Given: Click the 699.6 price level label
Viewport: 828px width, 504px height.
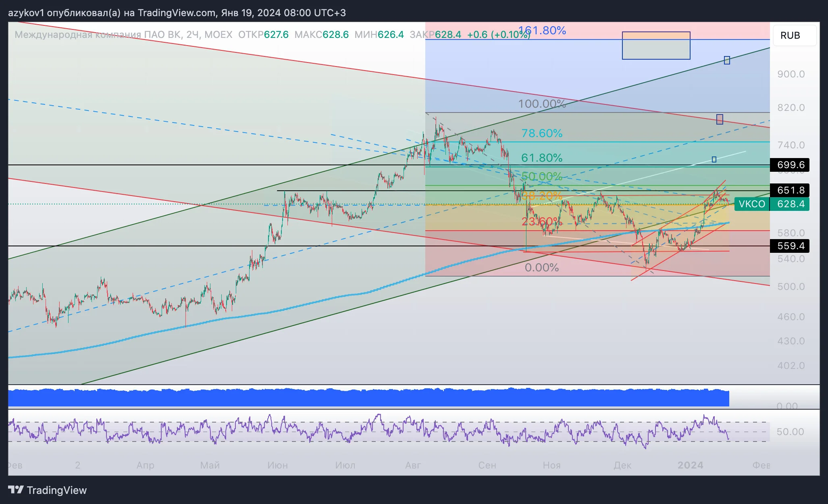Looking at the screenshot, I should [x=790, y=165].
